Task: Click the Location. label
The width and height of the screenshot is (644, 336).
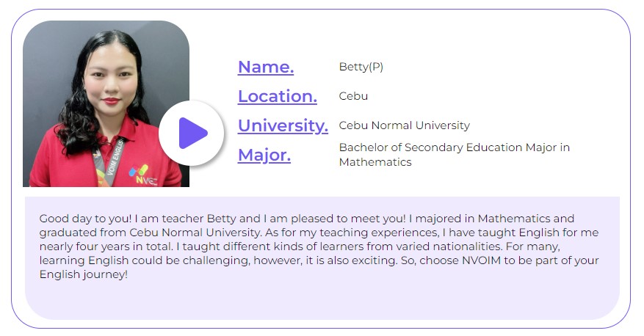Action: (x=278, y=96)
